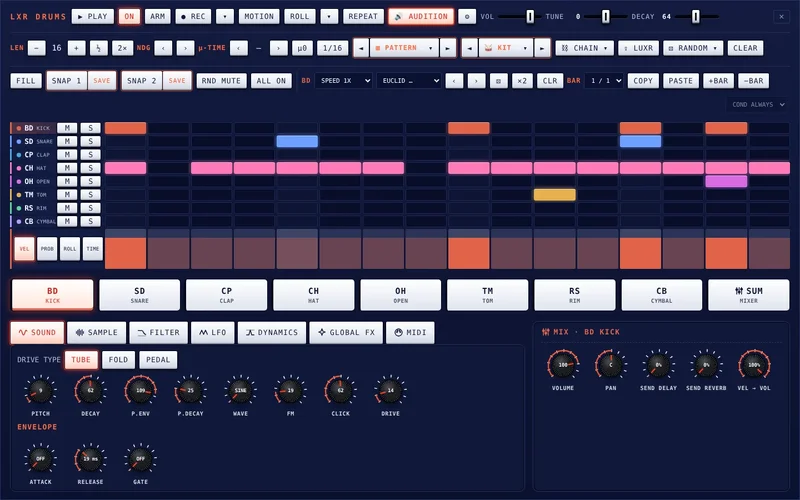Mute the CH Hat track
This screenshot has height=500, width=800.
click(67, 168)
